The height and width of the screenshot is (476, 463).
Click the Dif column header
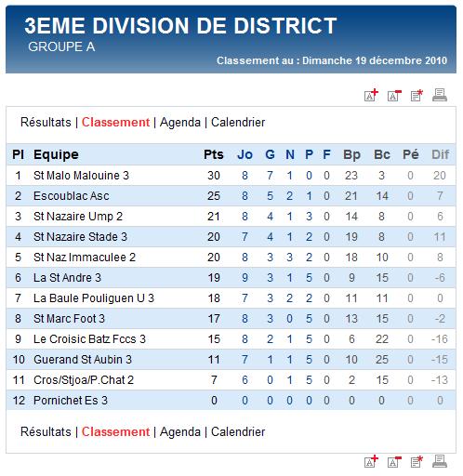[440, 154]
